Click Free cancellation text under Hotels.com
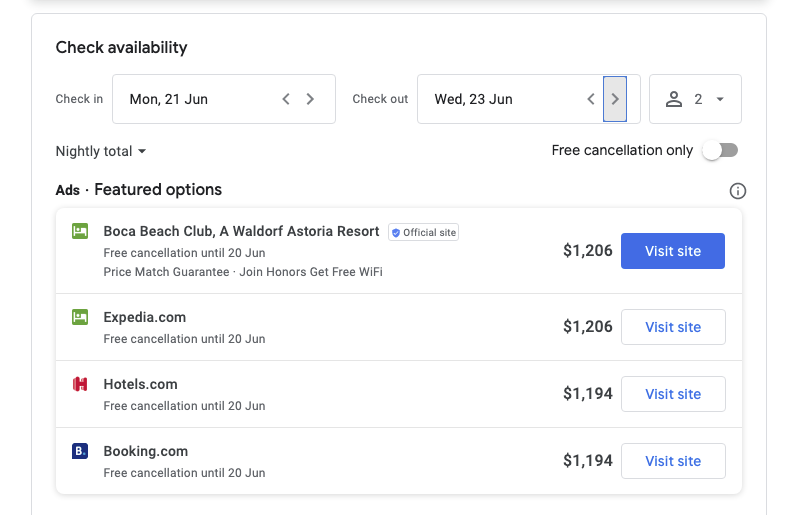The height and width of the screenshot is (515, 787). [x=184, y=406]
